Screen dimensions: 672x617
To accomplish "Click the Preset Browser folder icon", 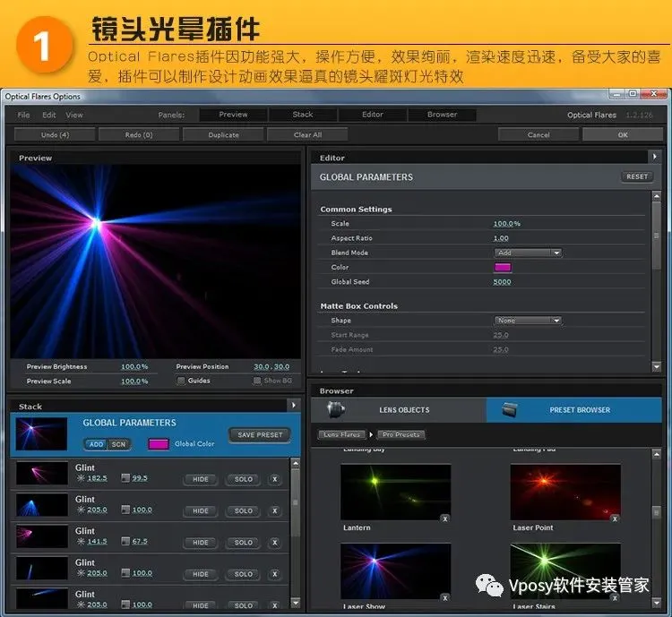I will [509, 409].
